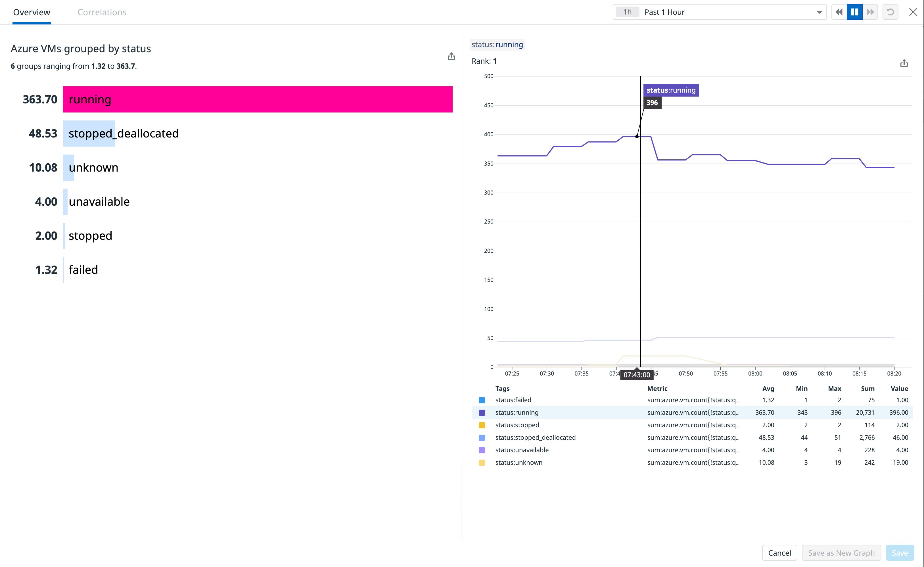
Task: Rewind the graph time window backward
Action: coord(839,12)
